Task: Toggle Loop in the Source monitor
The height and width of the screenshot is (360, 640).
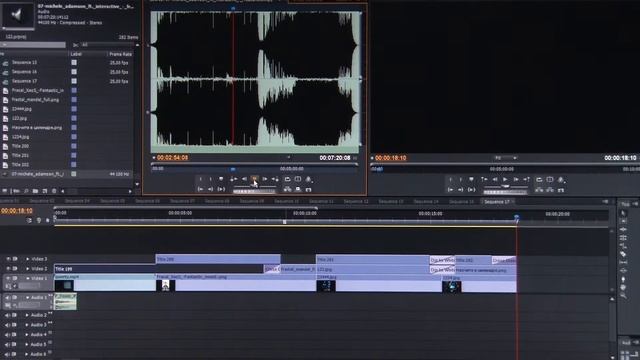Action: pyautogui.click(x=287, y=179)
